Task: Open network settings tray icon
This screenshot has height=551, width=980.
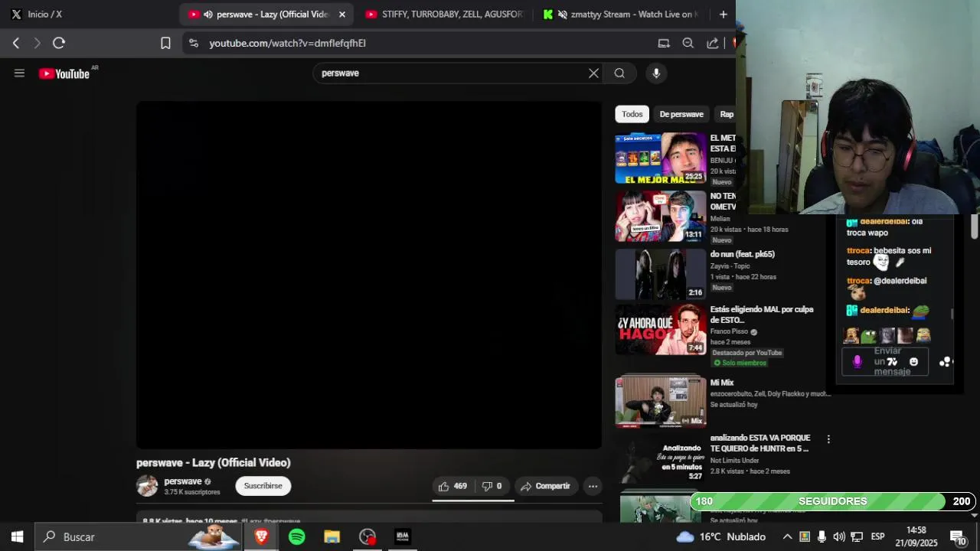Action: 857,537
